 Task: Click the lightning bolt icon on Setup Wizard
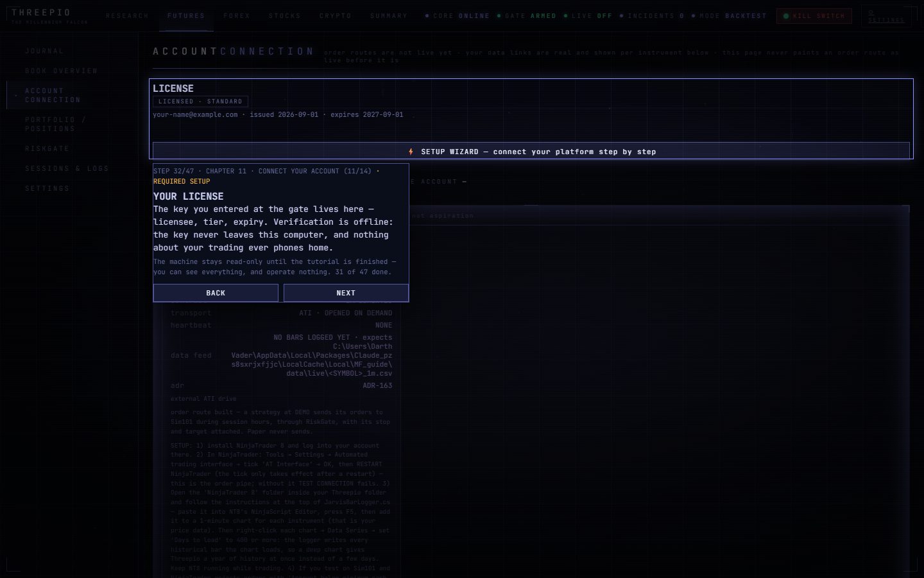point(411,152)
